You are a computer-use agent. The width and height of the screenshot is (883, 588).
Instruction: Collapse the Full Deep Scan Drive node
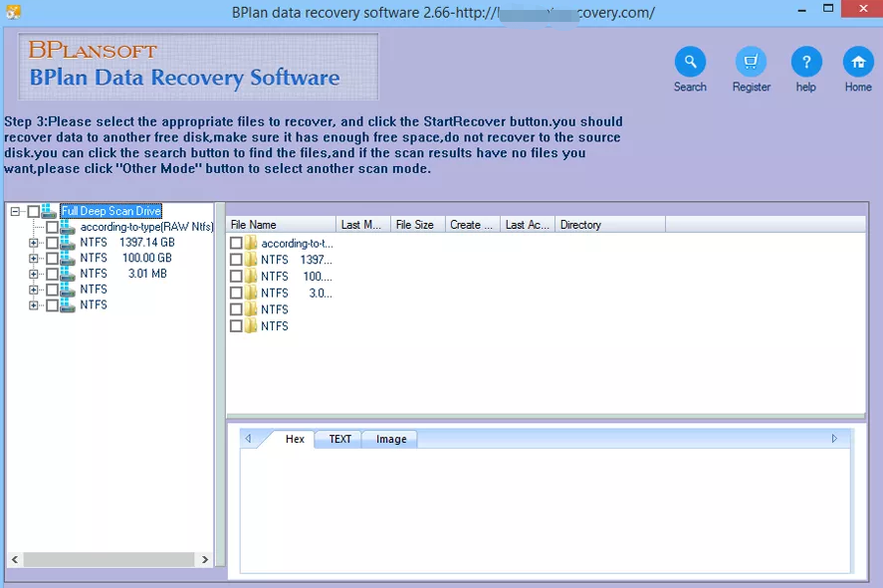15,212
